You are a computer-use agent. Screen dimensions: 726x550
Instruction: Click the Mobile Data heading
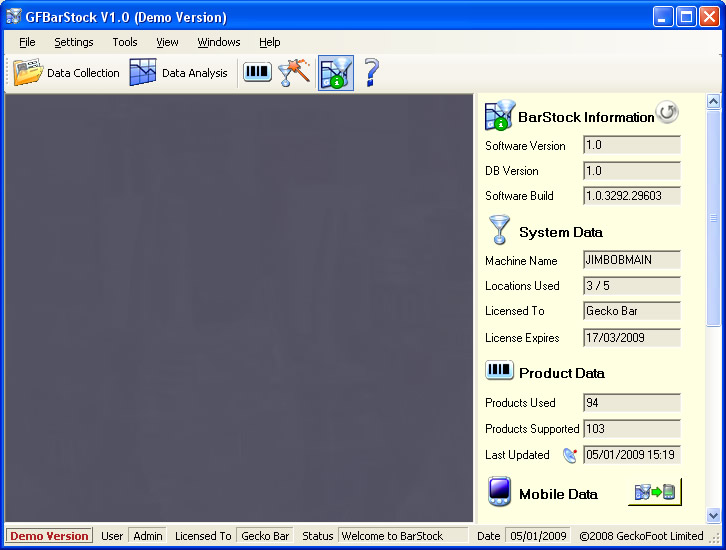[558, 494]
